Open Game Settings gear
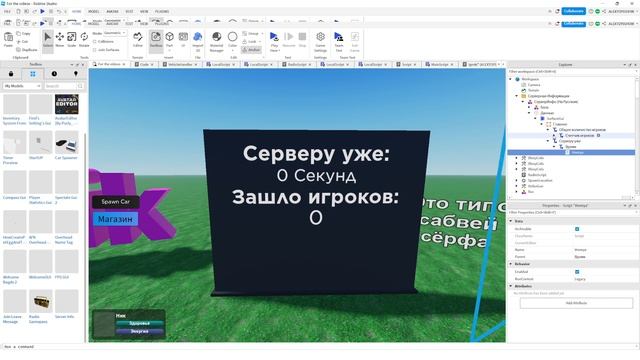The width and height of the screenshot is (640, 360). [x=320, y=42]
